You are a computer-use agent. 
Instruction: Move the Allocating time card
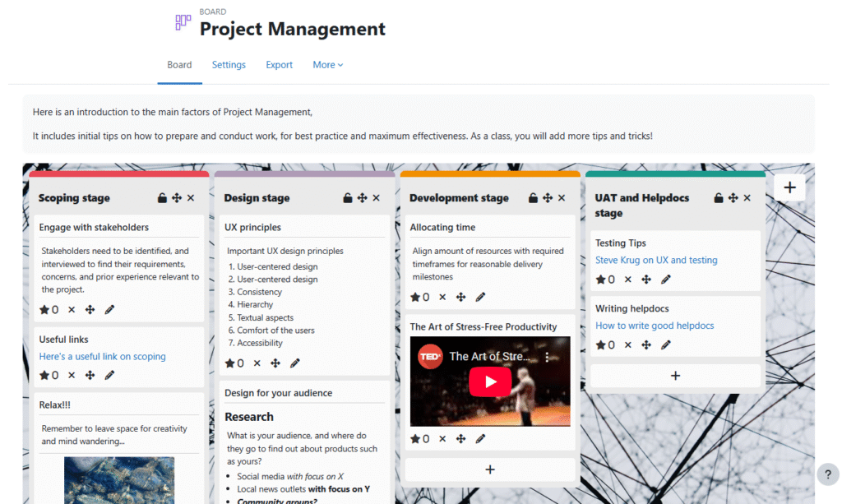pos(460,297)
